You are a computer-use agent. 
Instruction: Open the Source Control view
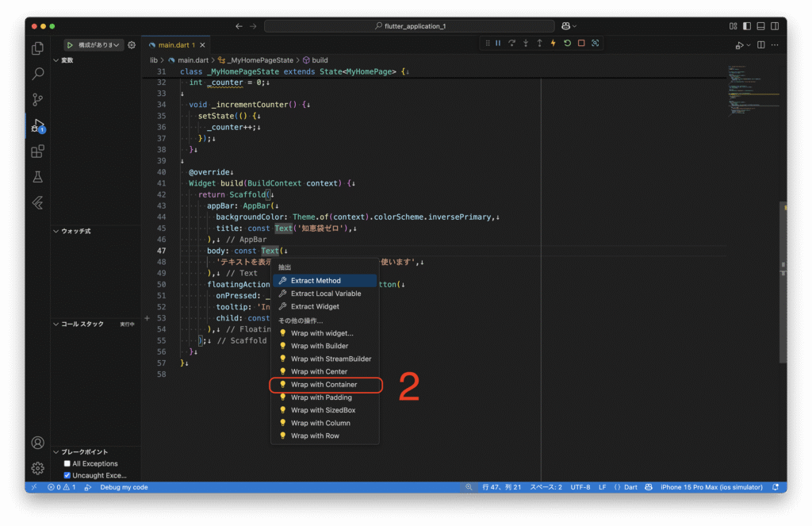pos(37,99)
